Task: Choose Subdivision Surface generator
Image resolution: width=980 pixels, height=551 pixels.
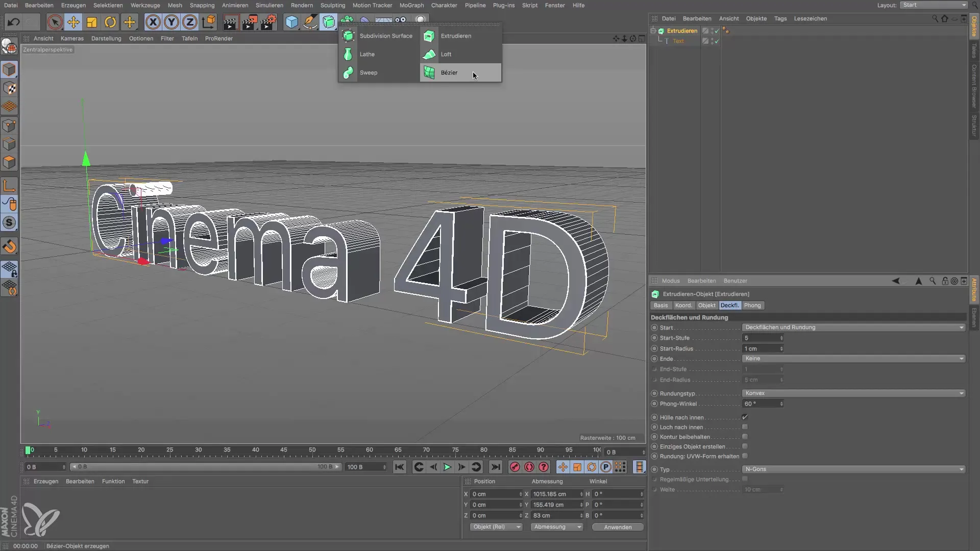Action: 378,36
